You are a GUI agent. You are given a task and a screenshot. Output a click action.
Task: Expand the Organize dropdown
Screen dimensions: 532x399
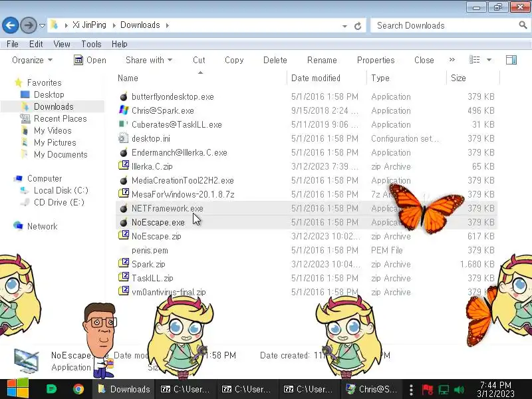pos(32,60)
